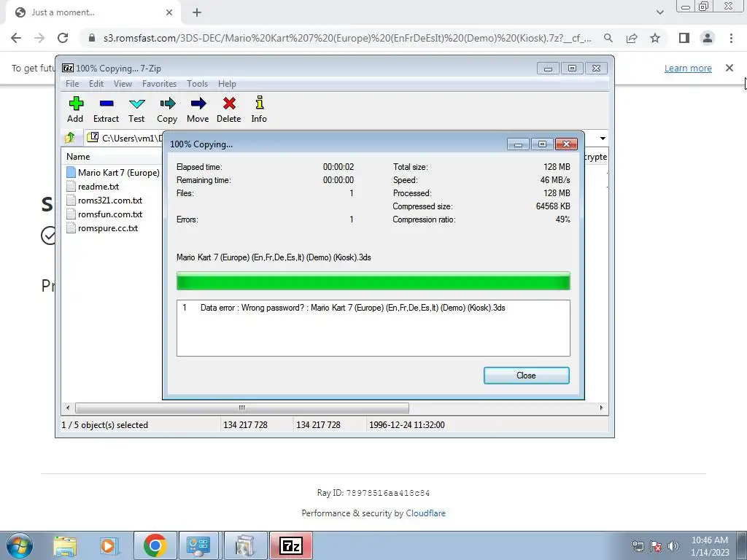The image size is (747, 560).
Task: Open the Tools menu in 7-Zip
Action: 197,84
